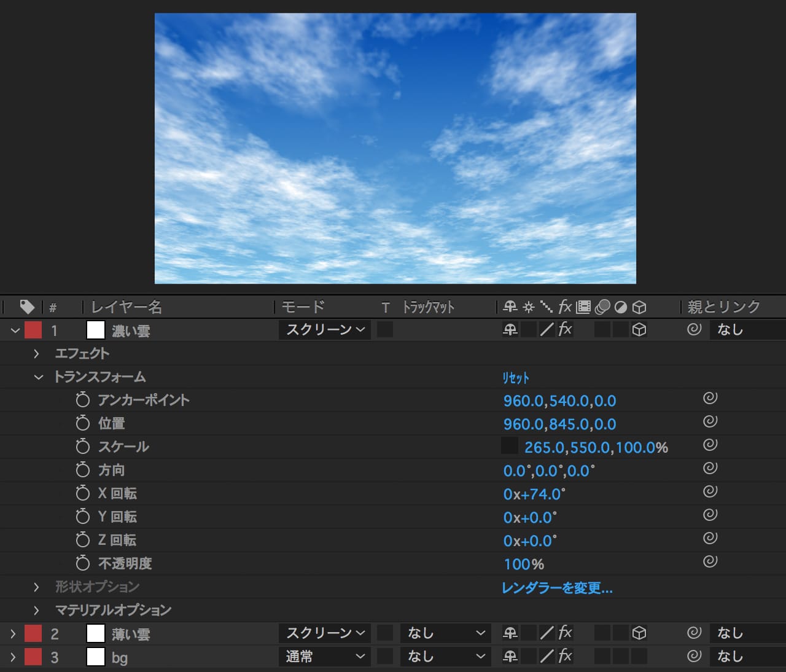Click the レンダラーを変更... link
Screen dimensions: 786x672
tap(557, 588)
